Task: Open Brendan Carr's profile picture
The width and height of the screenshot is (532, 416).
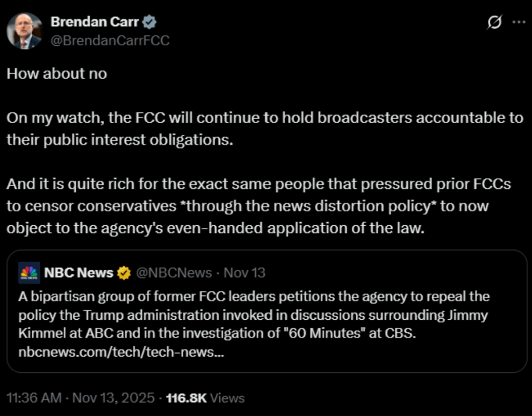Action: [x=24, y=31]
